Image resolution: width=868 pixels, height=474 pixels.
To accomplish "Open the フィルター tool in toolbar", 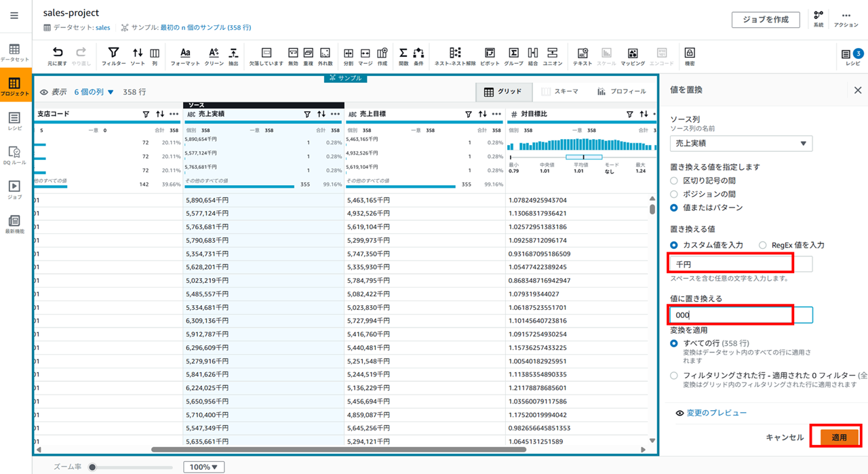I will click(113, 56).
